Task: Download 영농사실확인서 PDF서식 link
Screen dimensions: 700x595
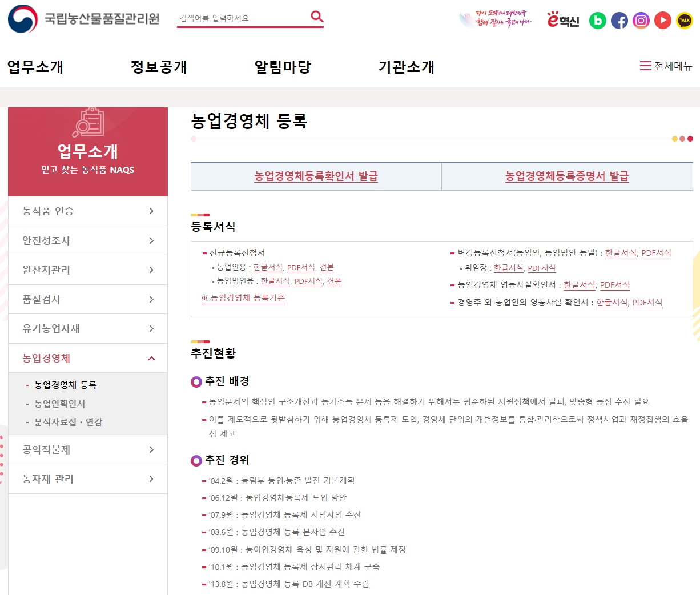Action: pyautogui.click(x=615, y=285)
